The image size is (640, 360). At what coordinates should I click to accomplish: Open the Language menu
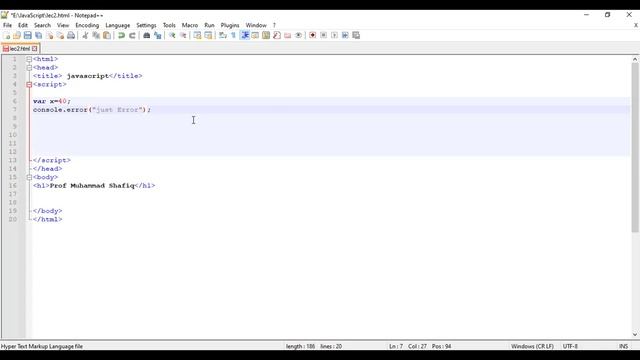tap(118, 25)
